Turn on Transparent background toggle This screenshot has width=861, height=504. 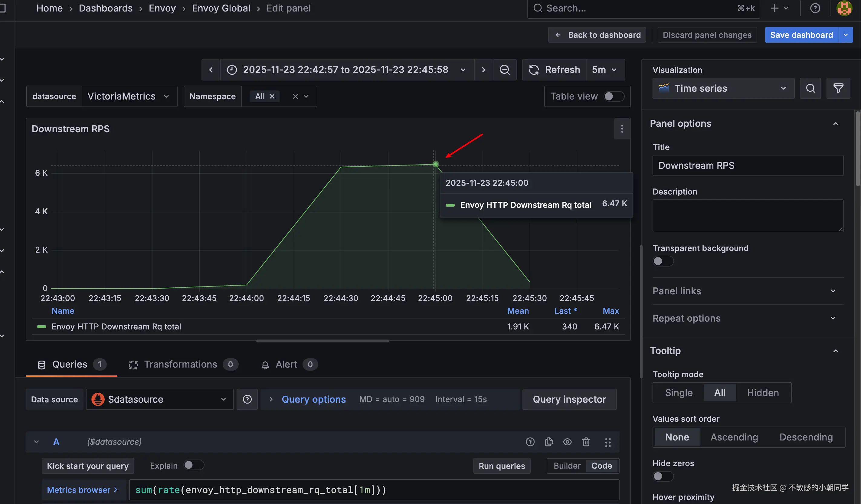pos(663,261)
